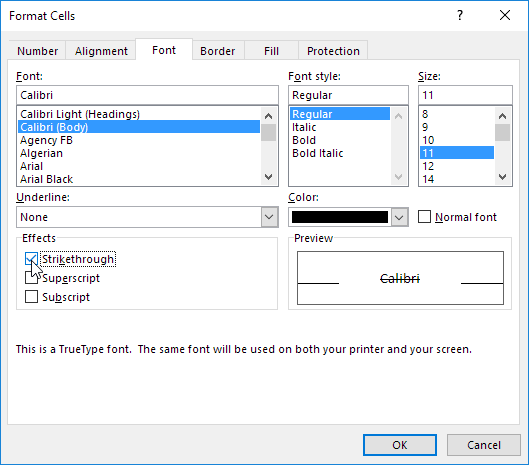Click font style list scroll up arrow
Image resolution: width=529 pixels, height=465 pixels.
pos(398,116)
